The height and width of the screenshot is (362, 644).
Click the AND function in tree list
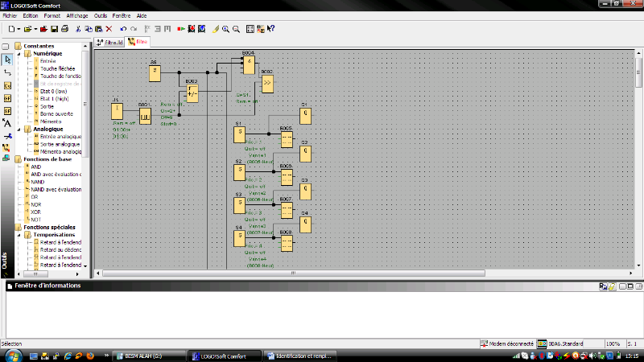[35, 167]
